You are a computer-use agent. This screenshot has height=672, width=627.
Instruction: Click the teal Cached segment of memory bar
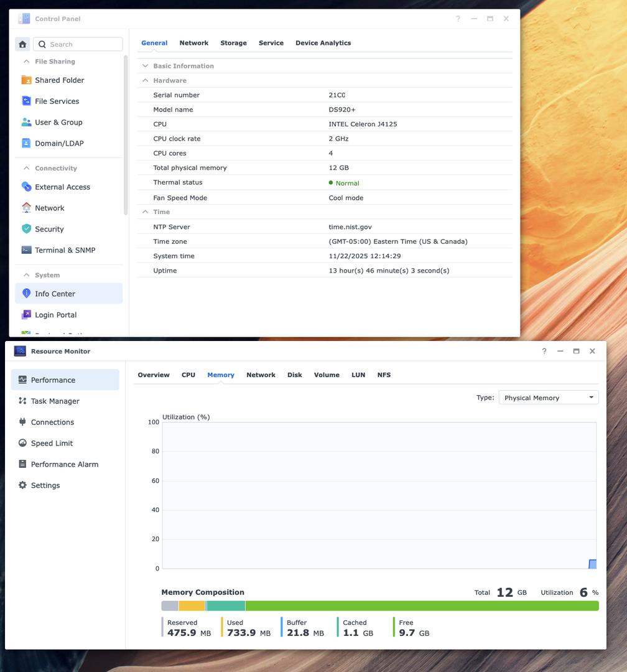pyautogui.click(x=226, y=605)
